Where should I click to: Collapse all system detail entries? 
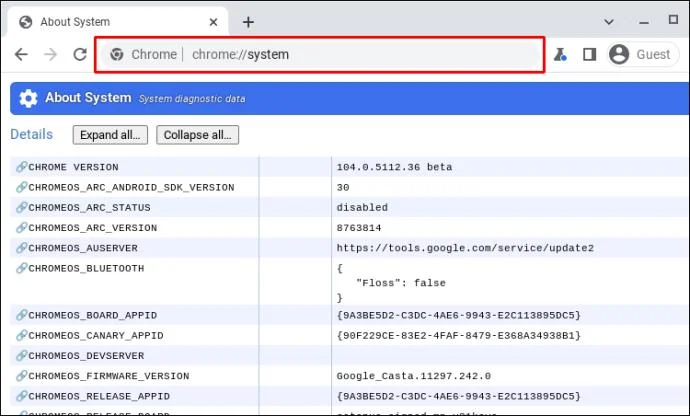[x=198, y=135]
